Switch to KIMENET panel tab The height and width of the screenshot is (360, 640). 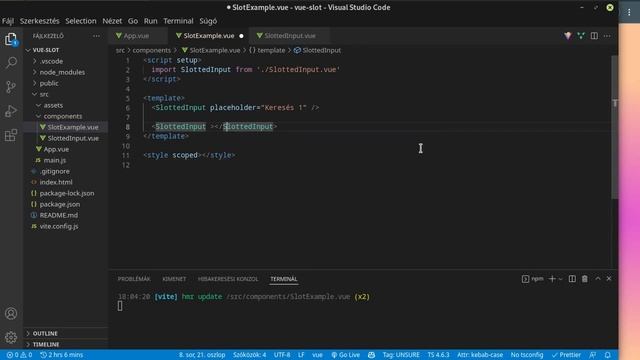tap(174, 279)
